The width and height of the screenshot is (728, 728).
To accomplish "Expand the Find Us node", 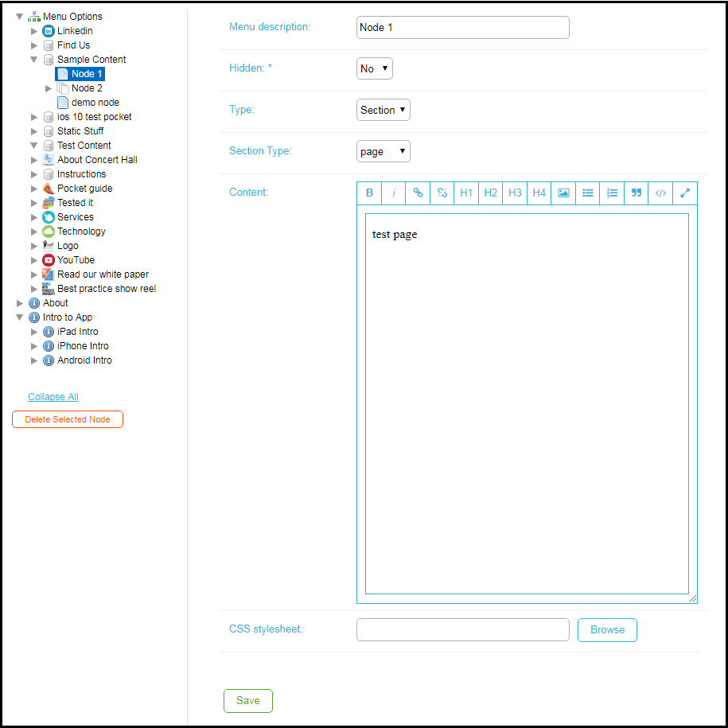I will coord(34,45).
